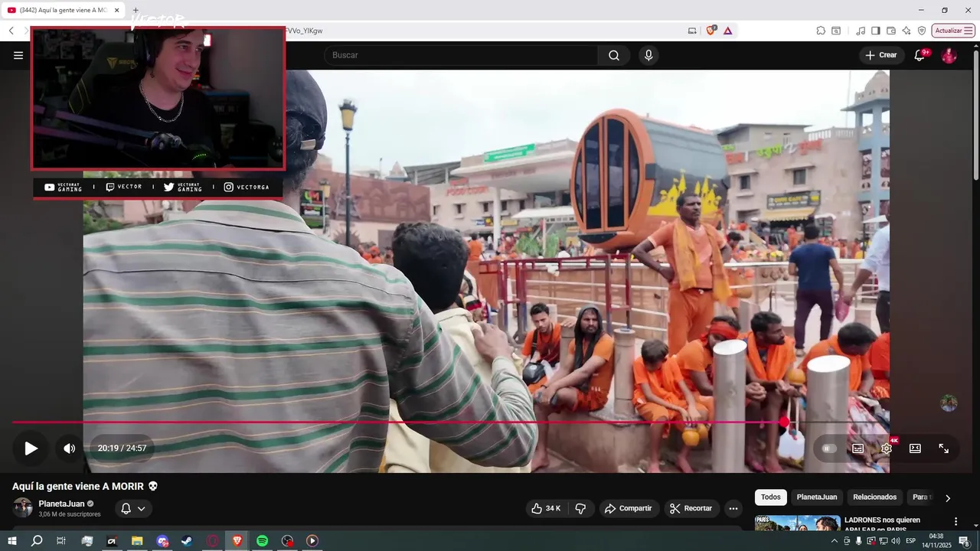This screenshot has height=551, width=980.
Task: Open File Explorer from the taskbar
Action: tap(137, 541)
